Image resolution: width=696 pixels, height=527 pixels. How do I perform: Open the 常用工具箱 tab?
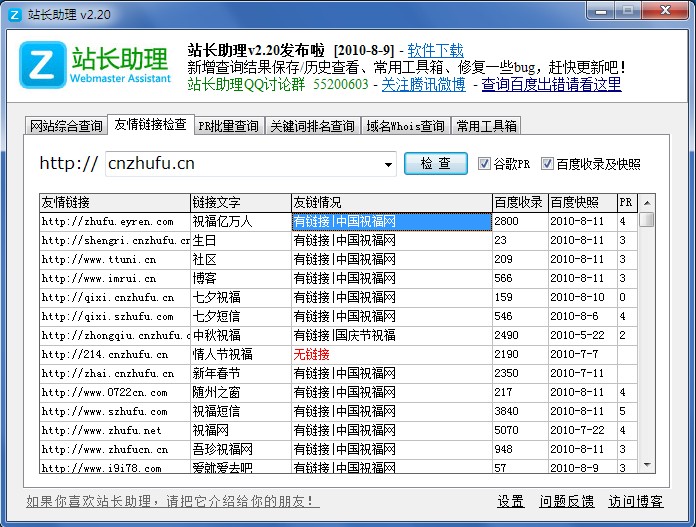tap(486, 126)
